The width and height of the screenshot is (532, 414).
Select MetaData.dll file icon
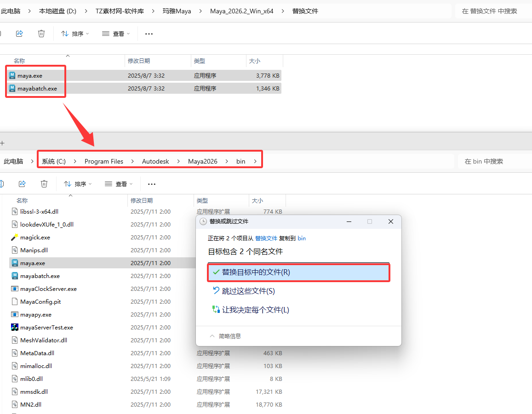coord(15,353)
